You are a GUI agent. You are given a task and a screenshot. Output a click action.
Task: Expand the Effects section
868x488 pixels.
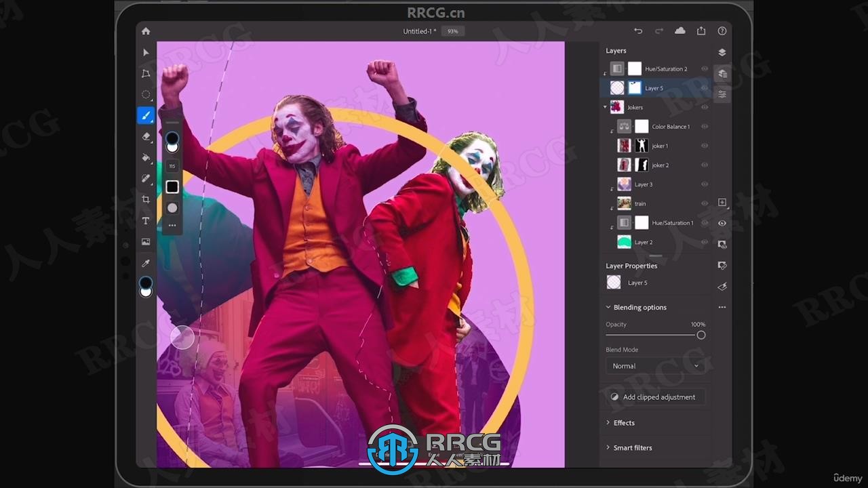pos(608,423)
